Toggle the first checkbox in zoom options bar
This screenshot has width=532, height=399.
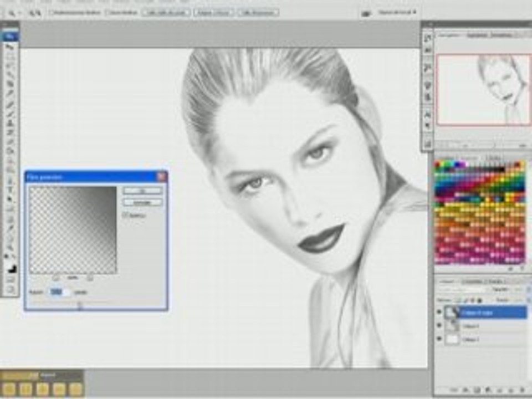coord(52,13)
